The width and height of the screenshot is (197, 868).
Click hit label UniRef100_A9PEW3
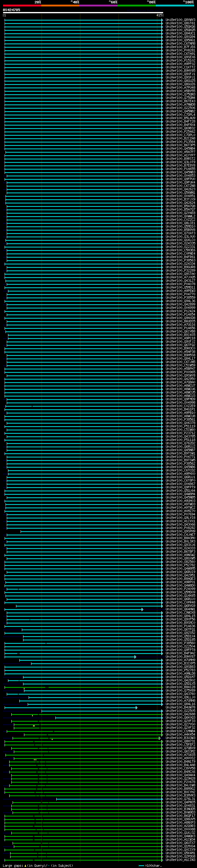tap(180, 291)
